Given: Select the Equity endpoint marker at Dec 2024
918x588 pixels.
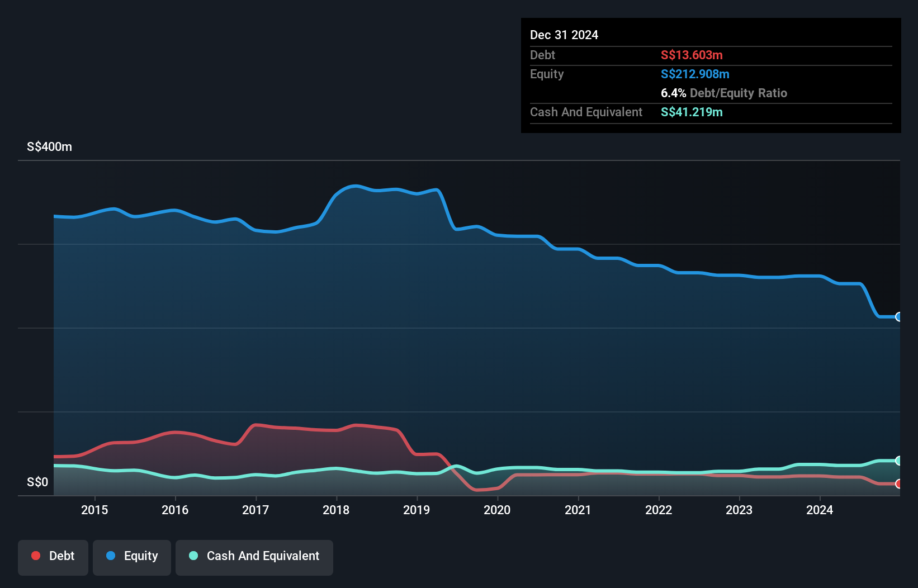Looking at the screenshot, I should [898, 317].
